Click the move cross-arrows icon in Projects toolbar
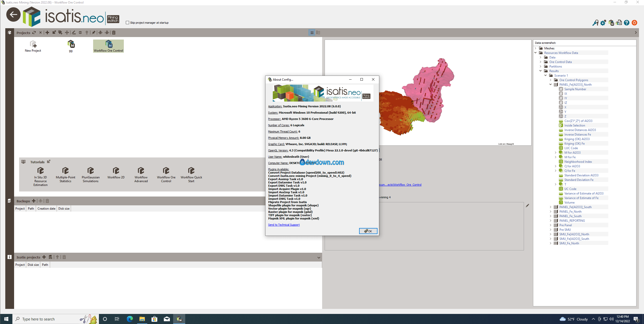 (x=67, y=33)
